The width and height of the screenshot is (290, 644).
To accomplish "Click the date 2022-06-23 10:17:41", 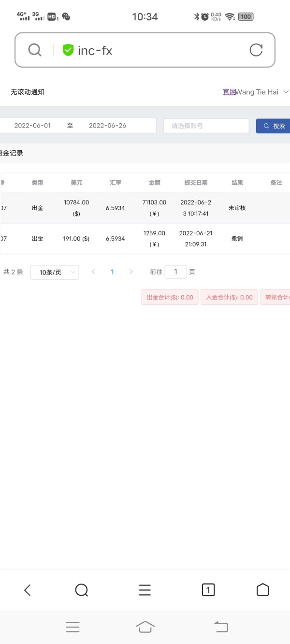I will 196,208.
